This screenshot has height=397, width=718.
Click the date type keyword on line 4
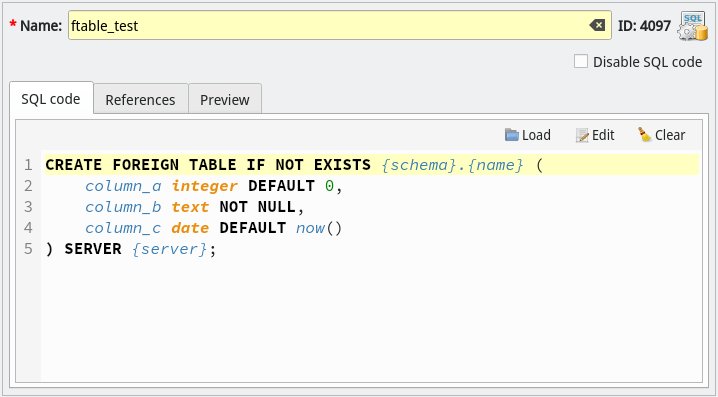click(190, 228)
